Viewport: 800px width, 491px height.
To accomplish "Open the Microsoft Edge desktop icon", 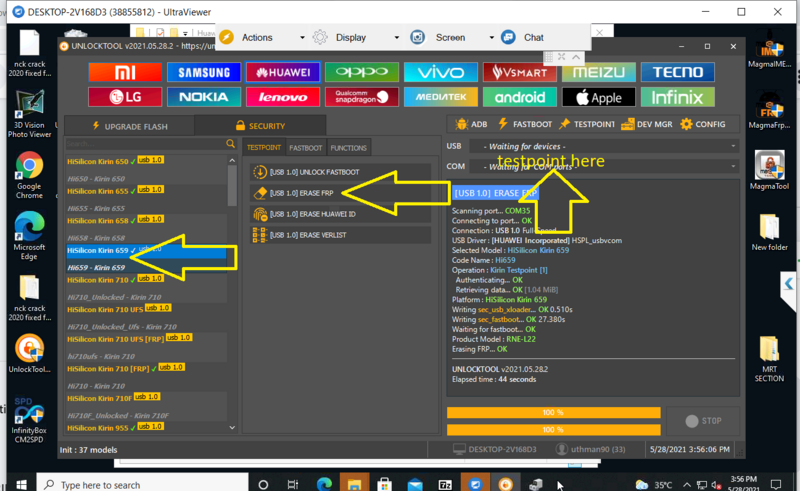I will click(x=29, y=236).
